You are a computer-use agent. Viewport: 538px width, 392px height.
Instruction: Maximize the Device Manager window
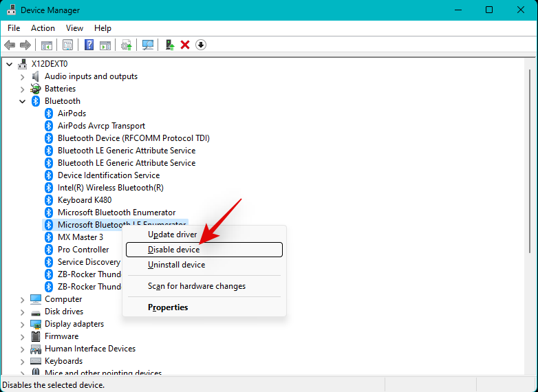point(489,10)
